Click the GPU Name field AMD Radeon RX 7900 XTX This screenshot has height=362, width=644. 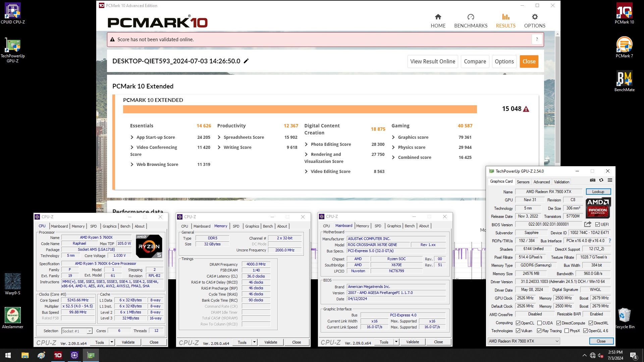pyautogui.click(x=548, y=192)
